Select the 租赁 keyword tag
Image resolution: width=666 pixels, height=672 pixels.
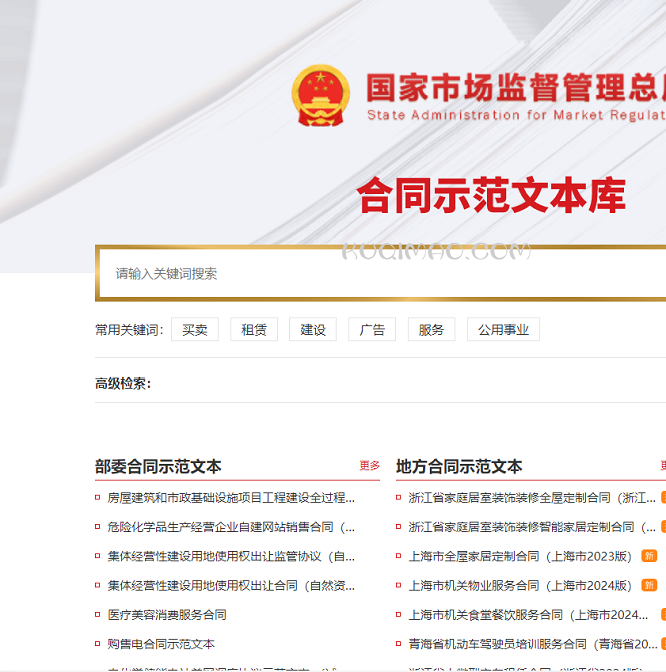[x=254, y=330]
